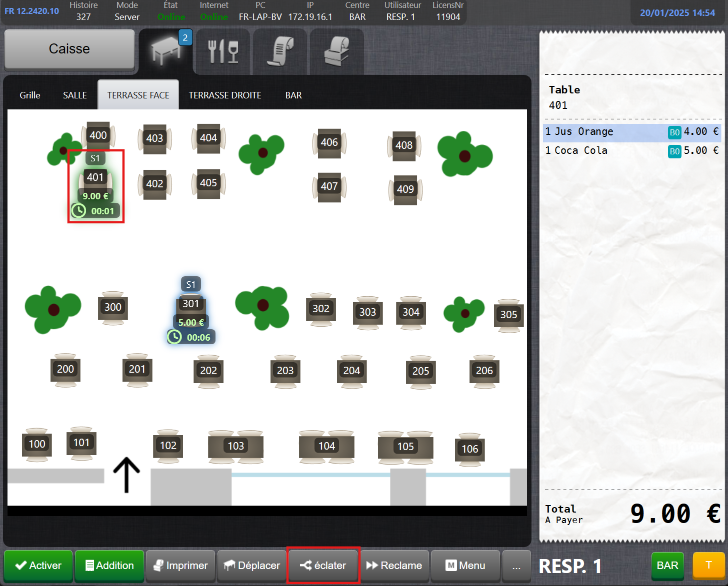The image size is (728, 586).
Task: Select occupied table 301
Action: click(190, 304)
